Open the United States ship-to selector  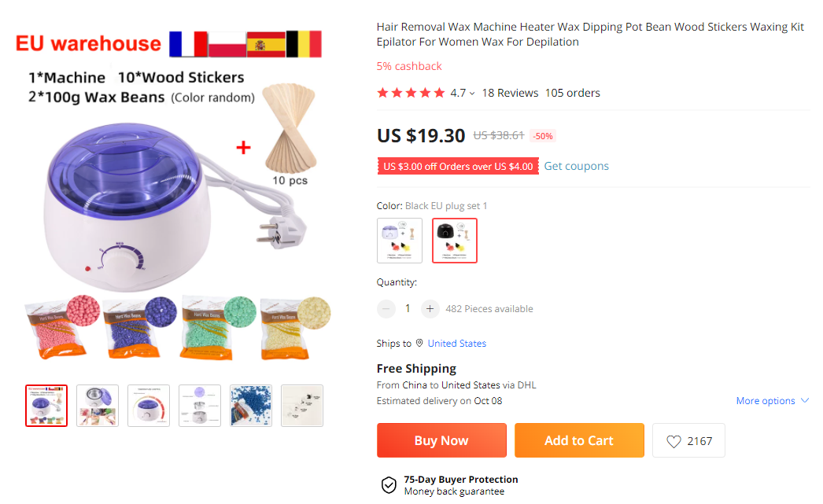point(456,343)
